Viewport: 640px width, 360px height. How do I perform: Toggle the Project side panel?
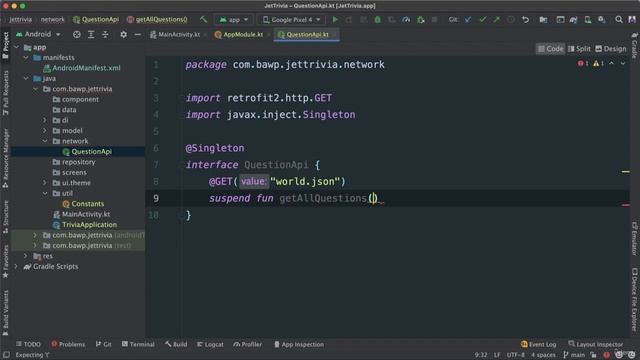6,45
